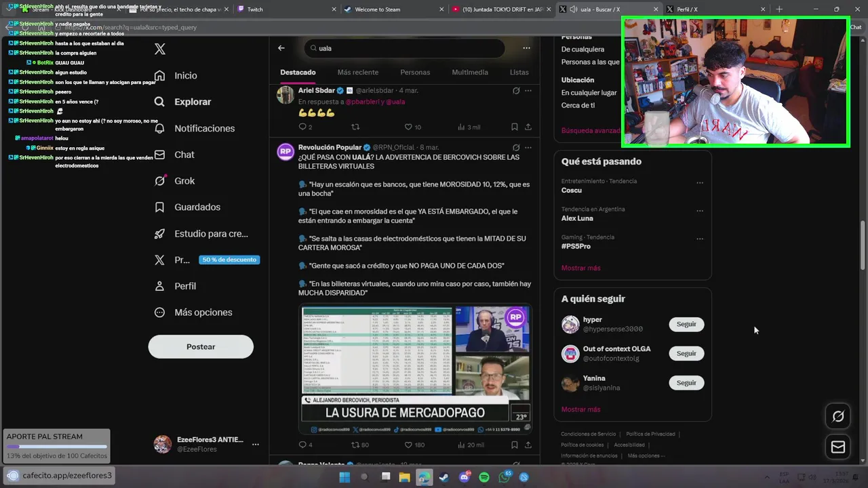Click the browser page vertical scrollbar

(863, 244)
